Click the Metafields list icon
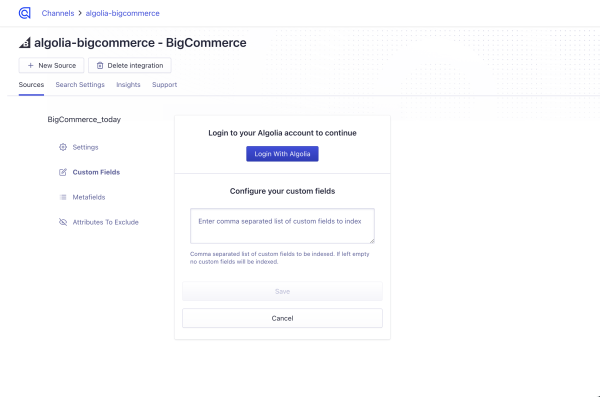This screenshot has width=600, height=397. coord(63,197)
